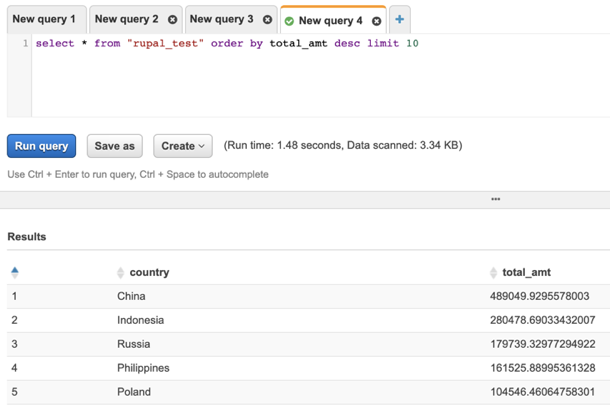Click the three-dot pane resize handle
This screenshot has height=409, width=610.
[496, 199]
